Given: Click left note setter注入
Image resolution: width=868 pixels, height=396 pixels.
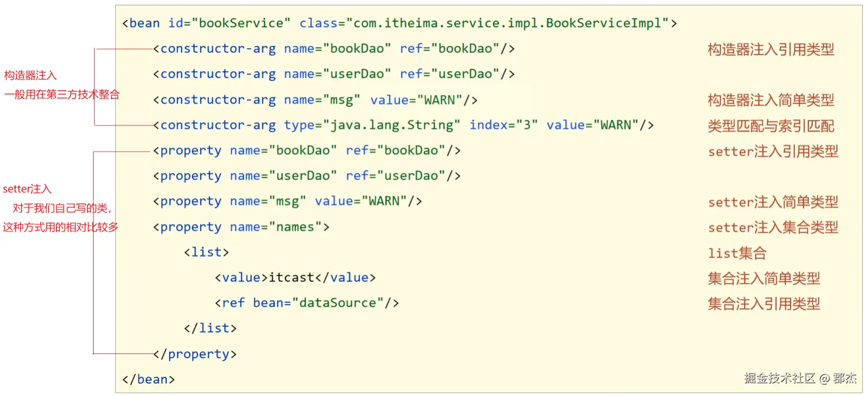Looking at the screenshot, I should click(x=27, y=189).
